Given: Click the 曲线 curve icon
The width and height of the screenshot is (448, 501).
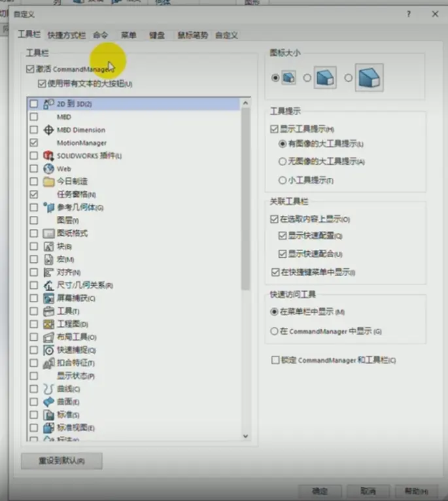Looking at the screenshot, I should click(48, 389).
